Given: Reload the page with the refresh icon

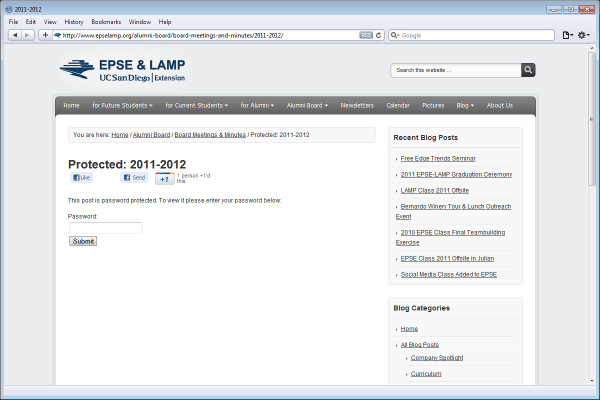Looking at the screenshot, I should pos(378,35).
